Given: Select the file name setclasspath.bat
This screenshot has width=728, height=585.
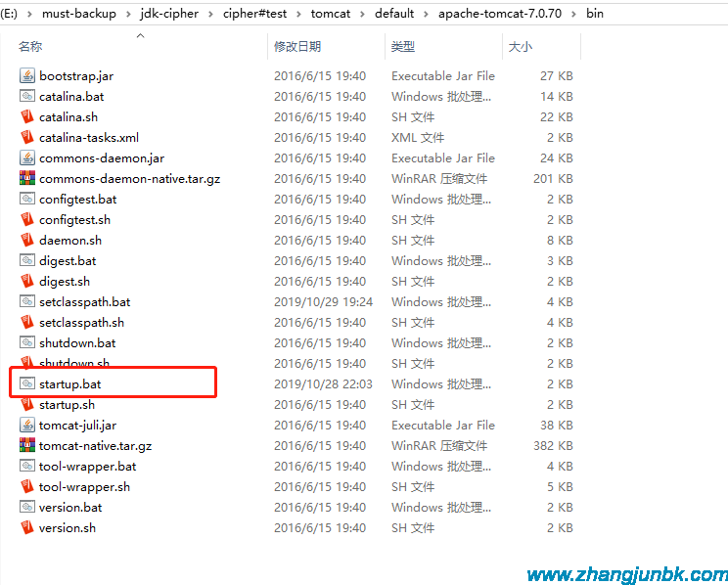Looking at the screenshot, I should click(85, 301).
